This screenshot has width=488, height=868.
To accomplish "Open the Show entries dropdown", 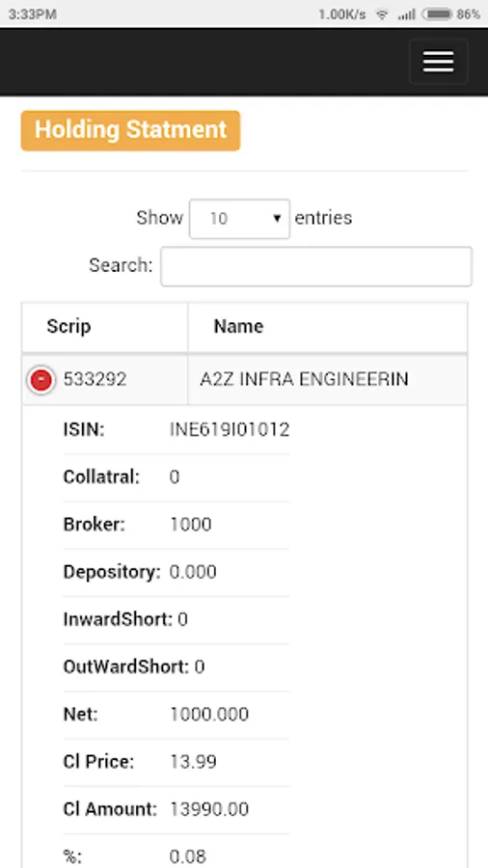I will tap(239, 219).
